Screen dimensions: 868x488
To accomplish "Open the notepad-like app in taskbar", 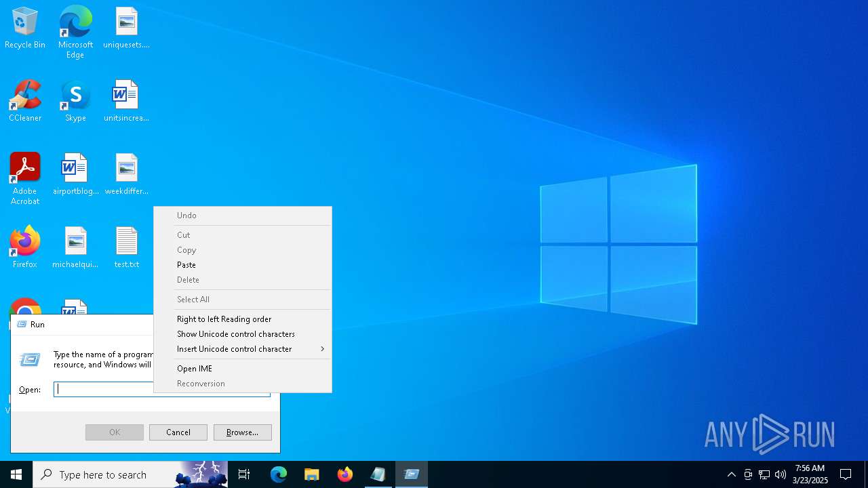I will [378, 474].
